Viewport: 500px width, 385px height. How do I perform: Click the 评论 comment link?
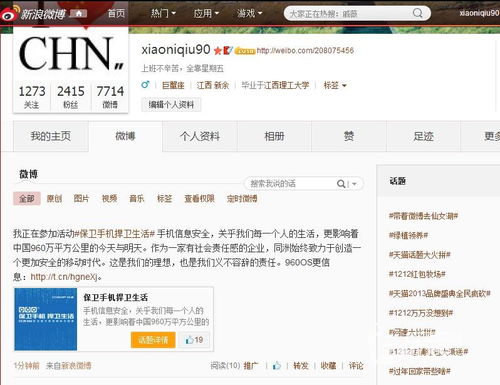coord(356,366)
